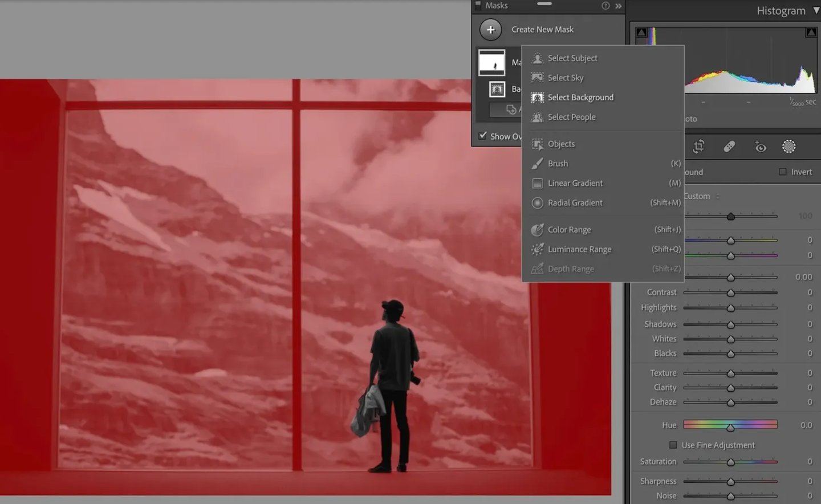821x504 pixels.
Task: Click the Dehaze slider handle
Action: pos(730,403)
